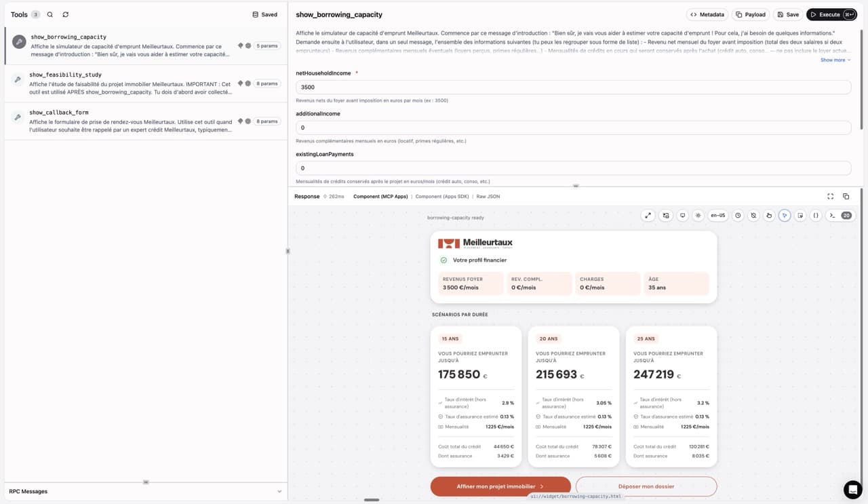Click the Saved database indicator

[264, 14]
